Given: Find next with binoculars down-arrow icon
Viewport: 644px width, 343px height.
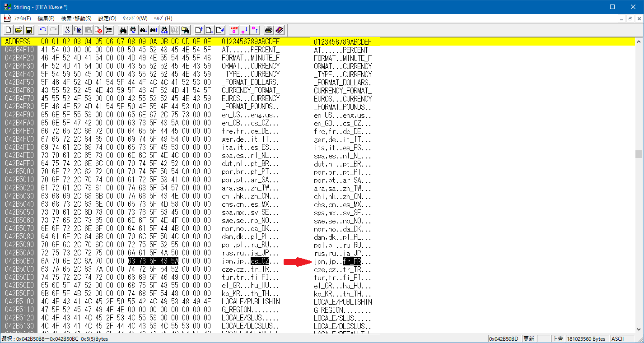Looking at the screenshot, I should coord(144,30).
